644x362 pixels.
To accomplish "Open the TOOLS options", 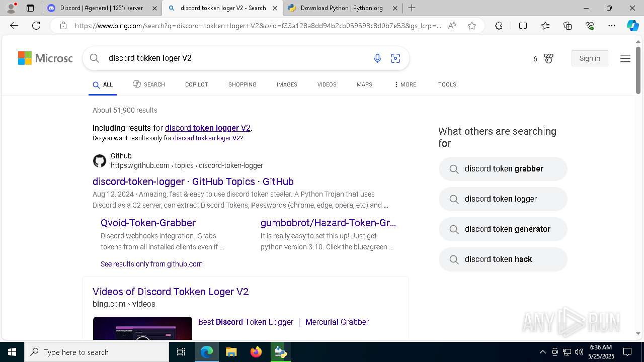I will point(447,84).
